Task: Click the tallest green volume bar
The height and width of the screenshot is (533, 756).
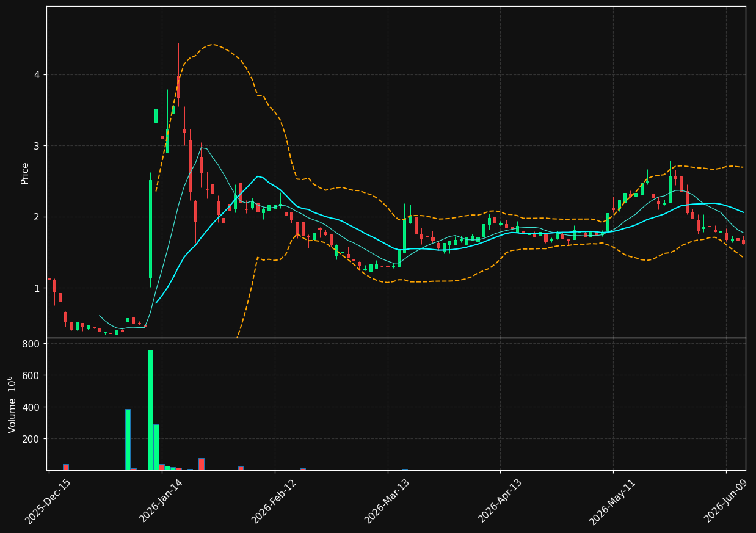Action: coord(150,410)
